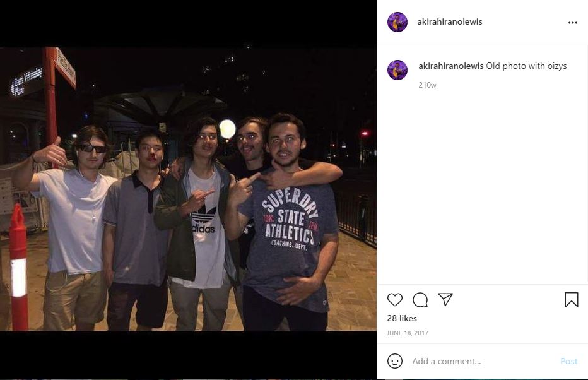588x380 pixels.
Task: Click the group photo image
Action: (x=188, y=189)
